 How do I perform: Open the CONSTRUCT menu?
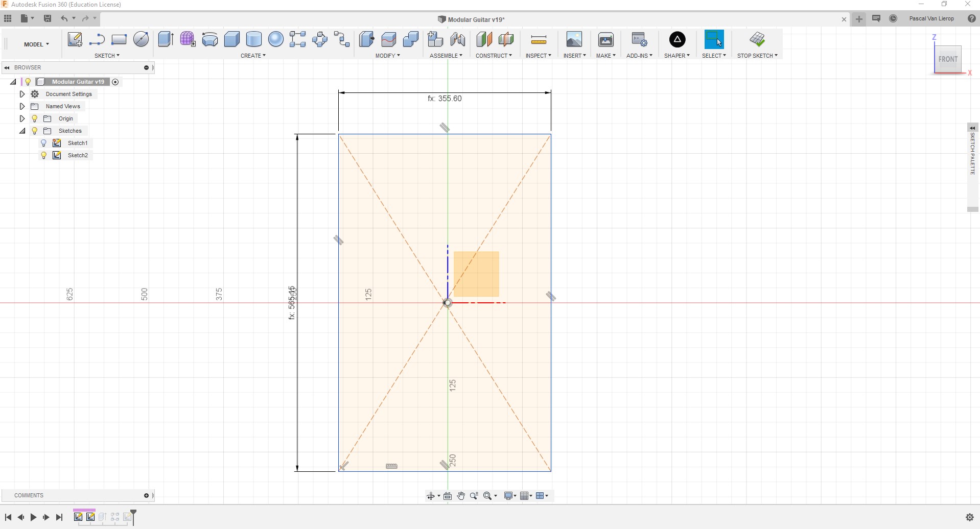[x=493, y=56]
